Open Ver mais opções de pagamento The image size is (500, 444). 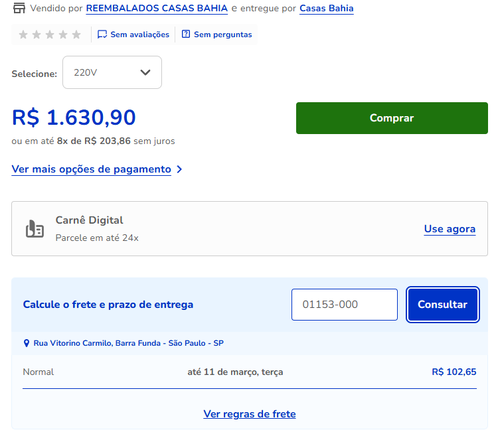[x=91, y=169]
